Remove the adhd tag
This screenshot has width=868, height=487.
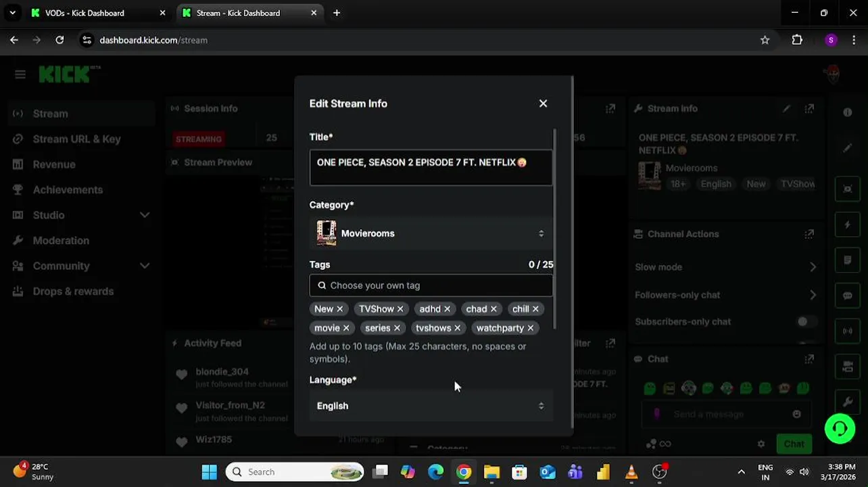point(447,309)
